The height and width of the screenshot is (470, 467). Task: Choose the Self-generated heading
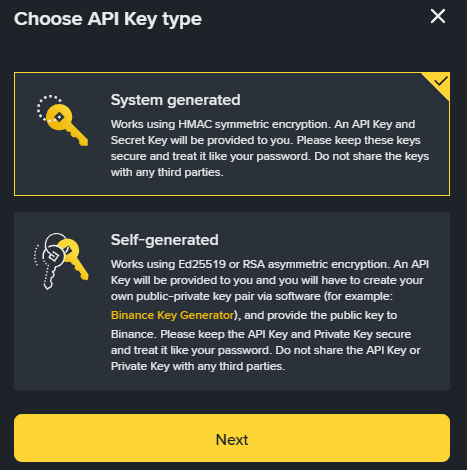[165, 240]
